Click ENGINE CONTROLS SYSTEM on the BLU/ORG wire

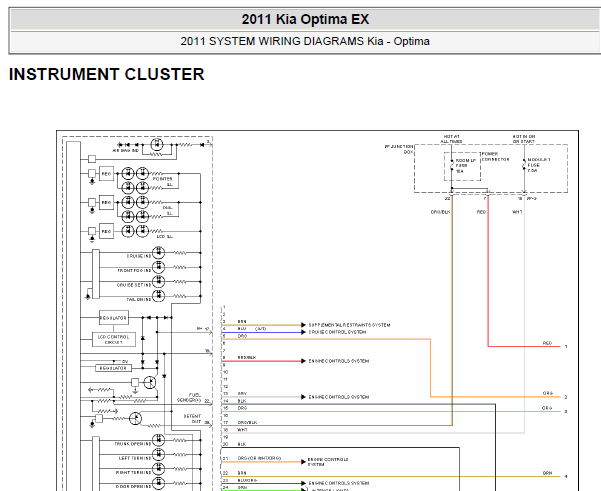[x=338, y=483]
